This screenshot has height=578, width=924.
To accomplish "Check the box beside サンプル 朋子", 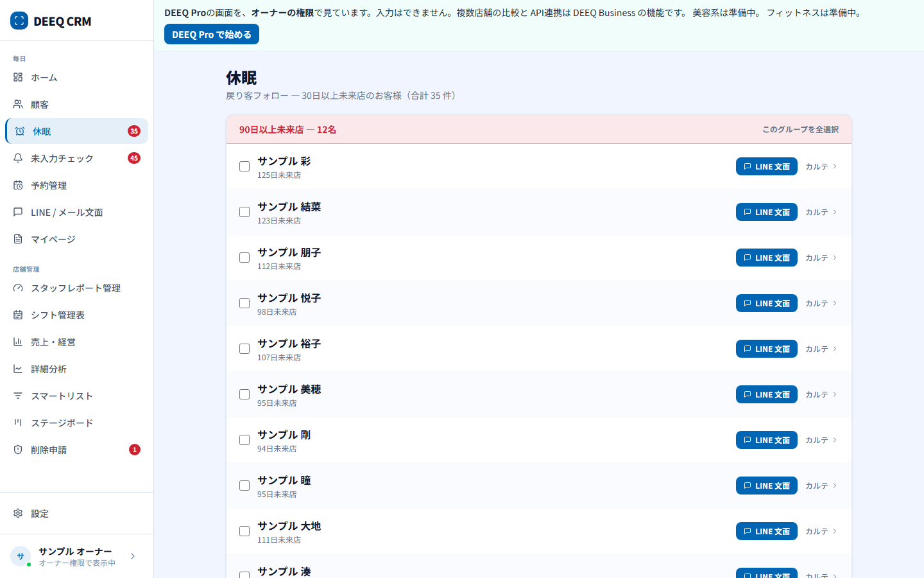I will click(244, 258).
